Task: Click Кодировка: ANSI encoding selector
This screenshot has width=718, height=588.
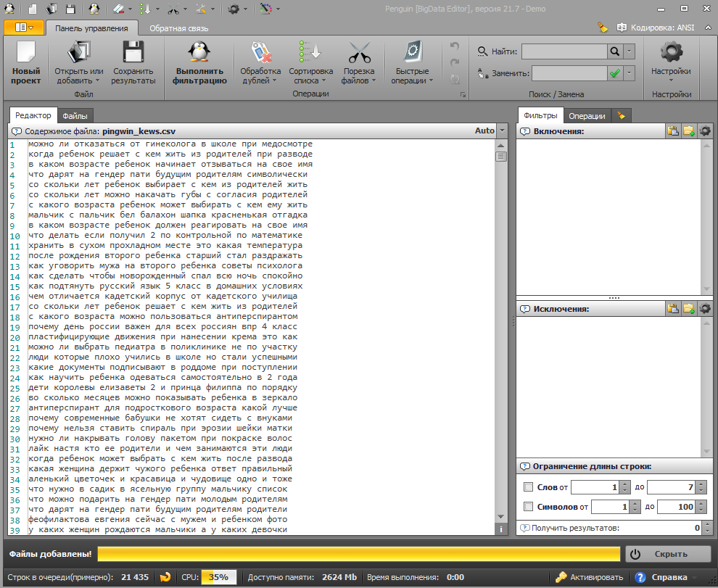Action: [x=656, y=28]
